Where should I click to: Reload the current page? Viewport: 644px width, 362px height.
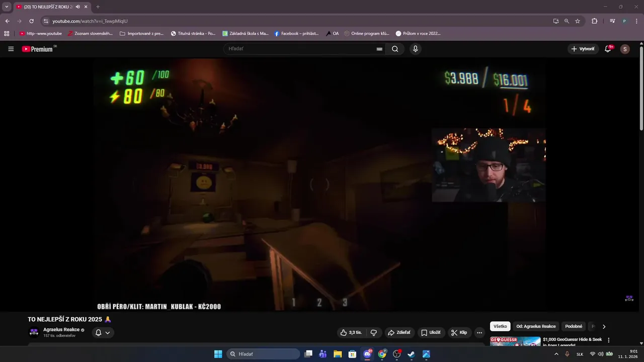[x=31, y=21]
